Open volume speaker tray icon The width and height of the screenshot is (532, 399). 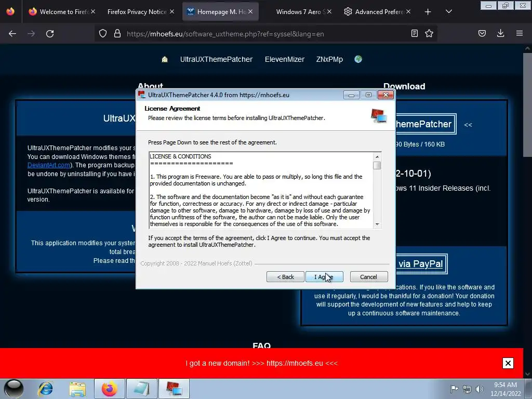tap(480, 389)
